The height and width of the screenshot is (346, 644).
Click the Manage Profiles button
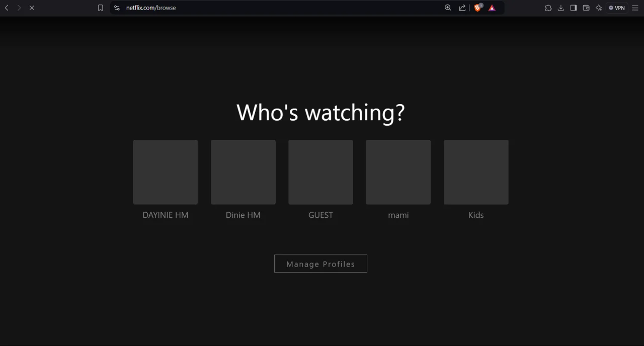[x=320, y=264]
